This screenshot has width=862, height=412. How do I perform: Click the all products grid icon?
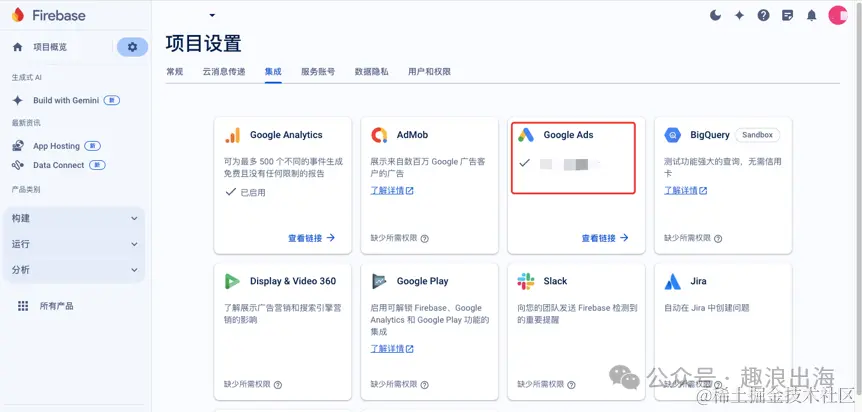click(x=23, y=306)
